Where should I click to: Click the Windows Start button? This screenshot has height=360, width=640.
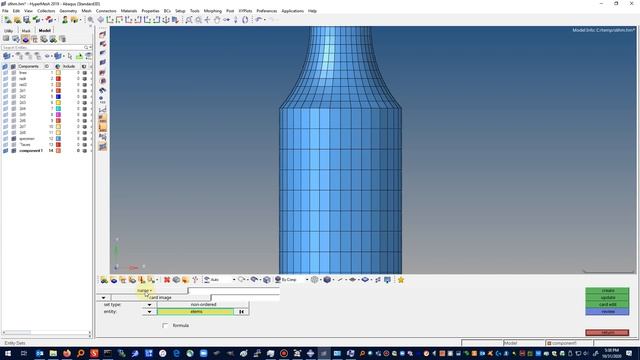(8, 353)
